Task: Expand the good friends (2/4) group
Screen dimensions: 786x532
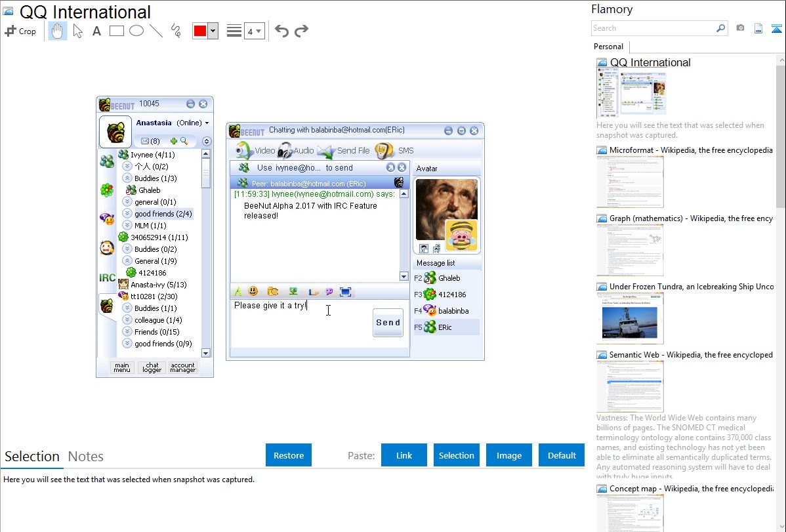Action: (x=127, y=214)
